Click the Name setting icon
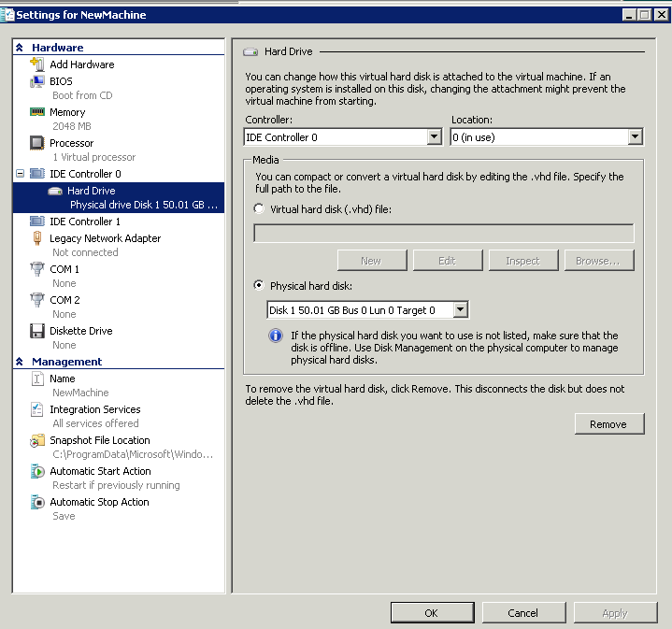Image resolution: width=672 pixels, height=629 pixels. click(37, 379)
